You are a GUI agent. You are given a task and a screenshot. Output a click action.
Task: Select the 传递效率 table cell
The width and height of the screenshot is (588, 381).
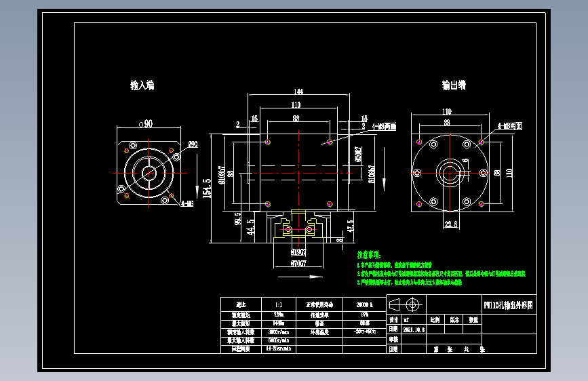tap(319, 315)
